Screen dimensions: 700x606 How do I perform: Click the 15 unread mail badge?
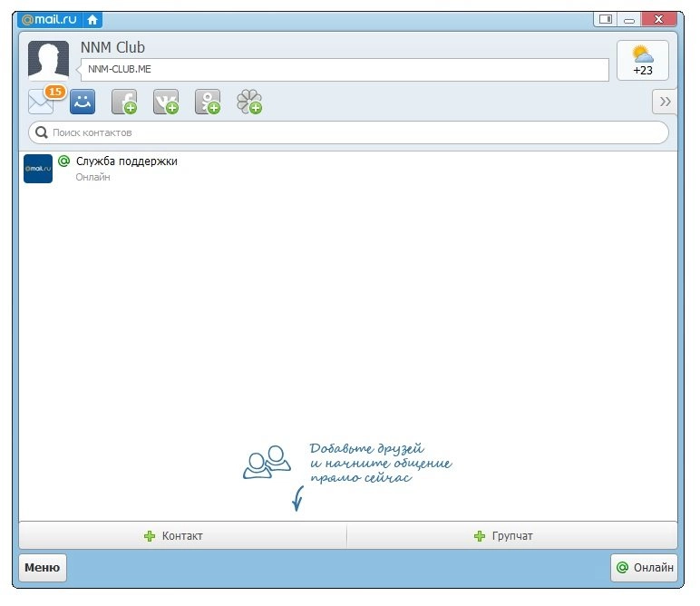pos(55,92)
